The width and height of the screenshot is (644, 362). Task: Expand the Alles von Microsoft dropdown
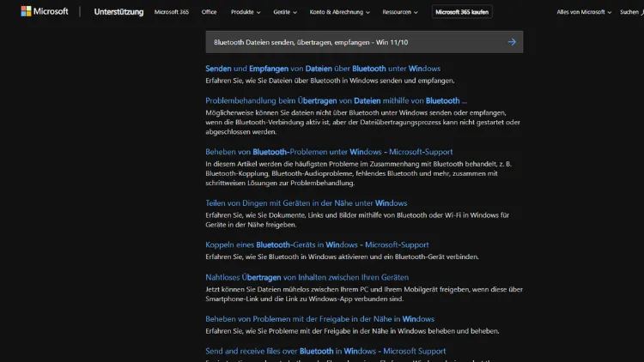coord(584,12)
